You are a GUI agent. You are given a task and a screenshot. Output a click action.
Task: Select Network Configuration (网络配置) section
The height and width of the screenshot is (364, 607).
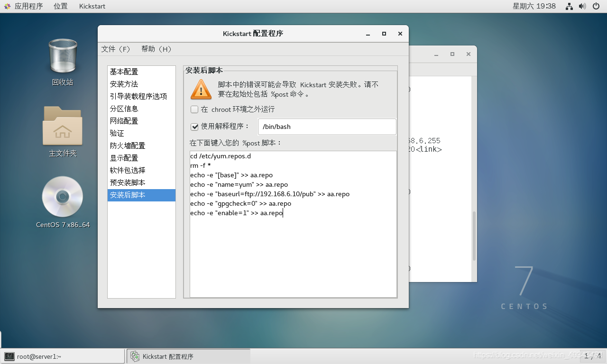[141, 121]
